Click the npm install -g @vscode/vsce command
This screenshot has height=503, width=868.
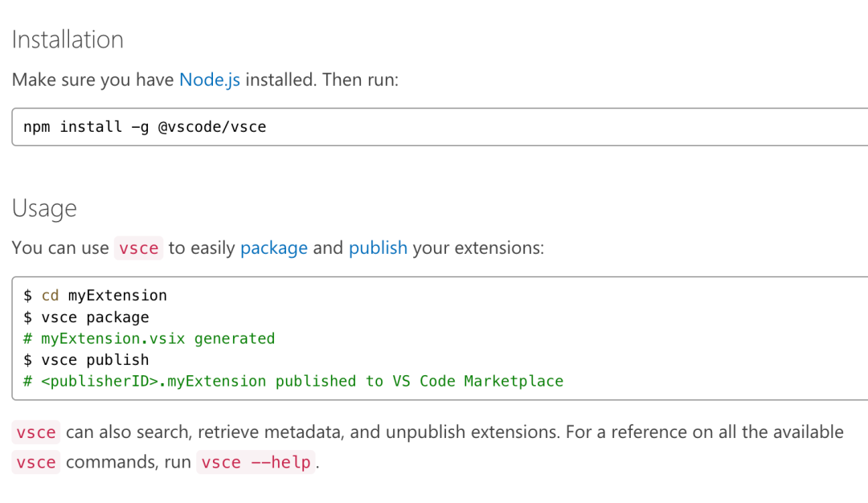pyautogui.click(x=145, y=127)
